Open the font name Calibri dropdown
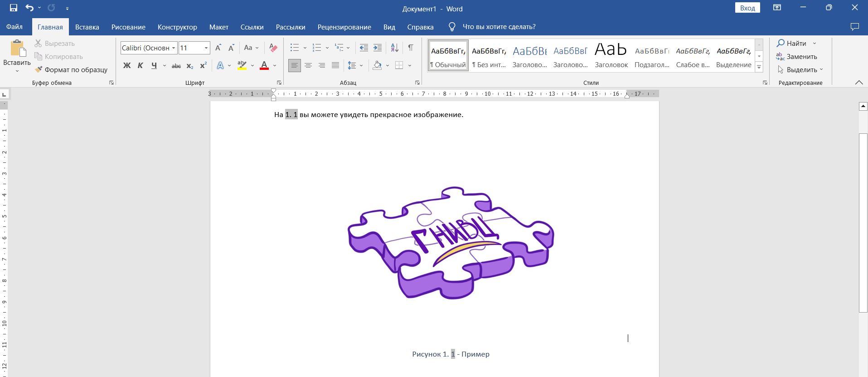Viewport: 868px width, 377px height. point(174,48)
